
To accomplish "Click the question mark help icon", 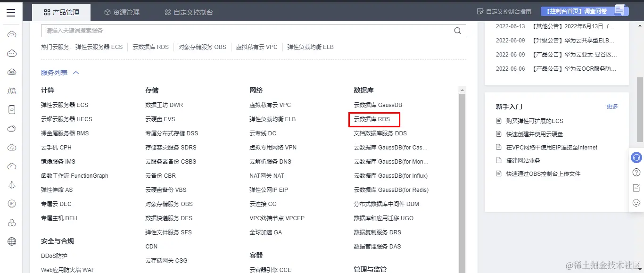I will coord(636,173).
